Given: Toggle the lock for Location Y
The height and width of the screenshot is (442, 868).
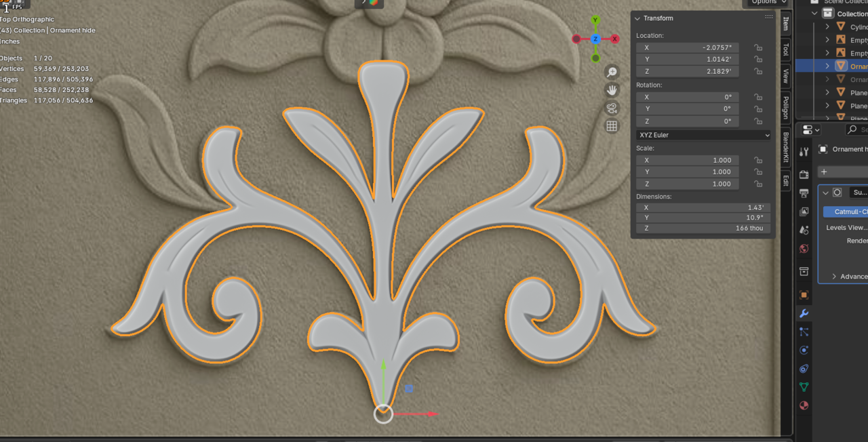Looking at the screenshot, I should point(758,59).
